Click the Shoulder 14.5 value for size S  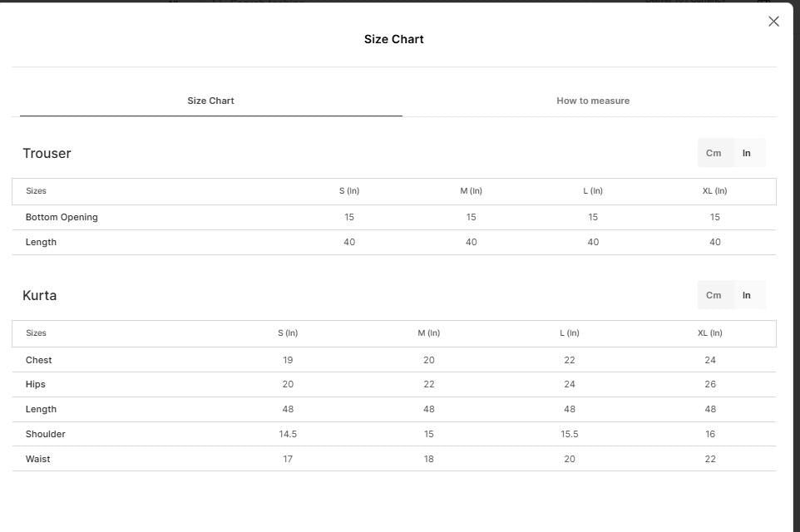point(288,434)
